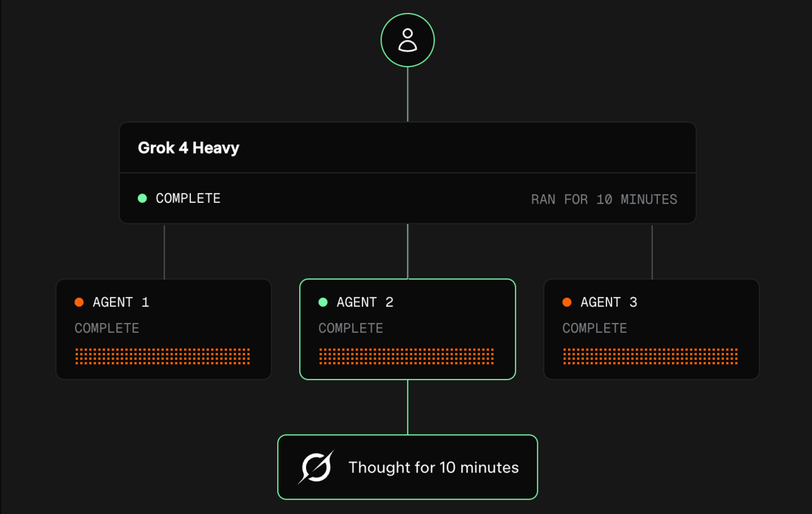The width and height of the screenshot is (812, 514).
Task: Click the Grok logo in the Thought box
Action: click(315, 468)
